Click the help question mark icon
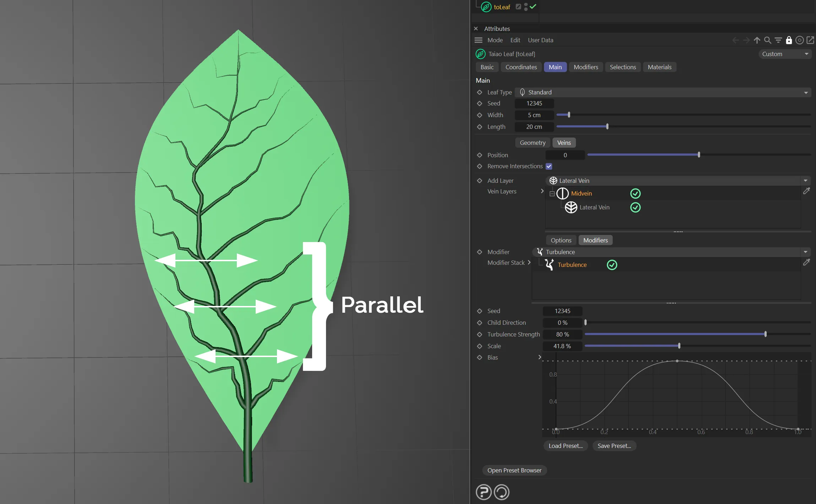Viewport: 816px width, 504px height. [483, 492]
